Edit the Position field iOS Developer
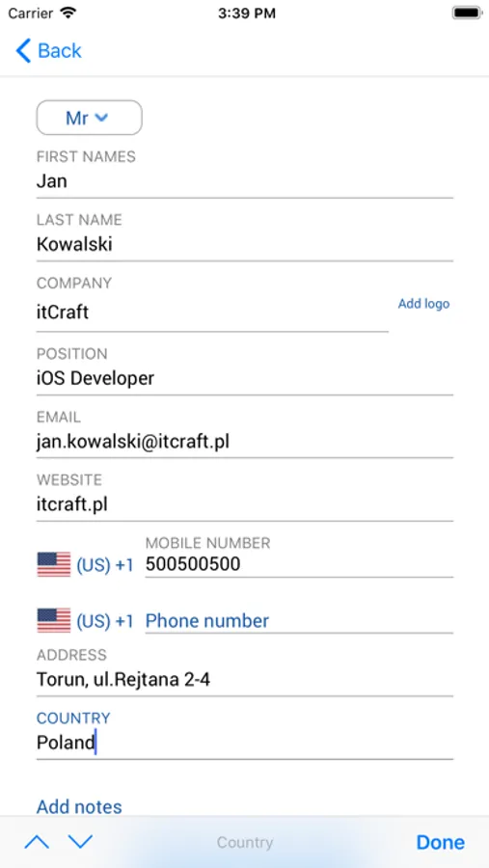Image resolution: width=489 pixels, height=868 pixels. click(245, 379)
